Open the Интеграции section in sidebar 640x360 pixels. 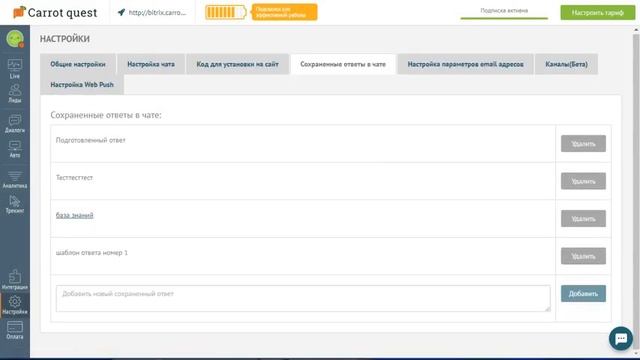coord(15,280)
